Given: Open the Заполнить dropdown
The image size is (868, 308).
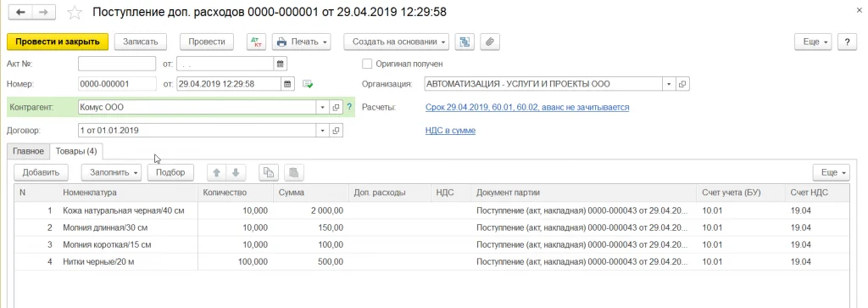Looking at the screenshot, I should (111, 172).
